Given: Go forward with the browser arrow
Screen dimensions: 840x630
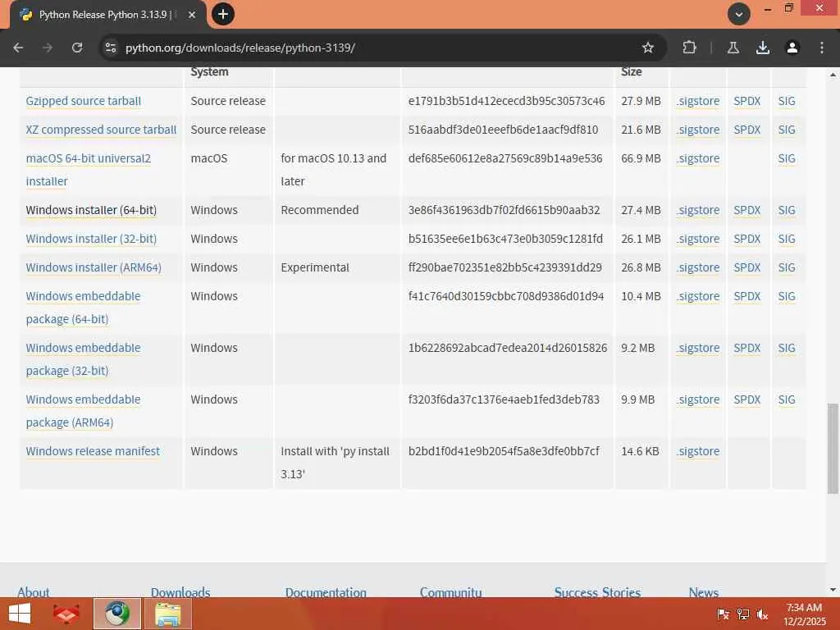Looking at the screenshot, I should (48, 48).
